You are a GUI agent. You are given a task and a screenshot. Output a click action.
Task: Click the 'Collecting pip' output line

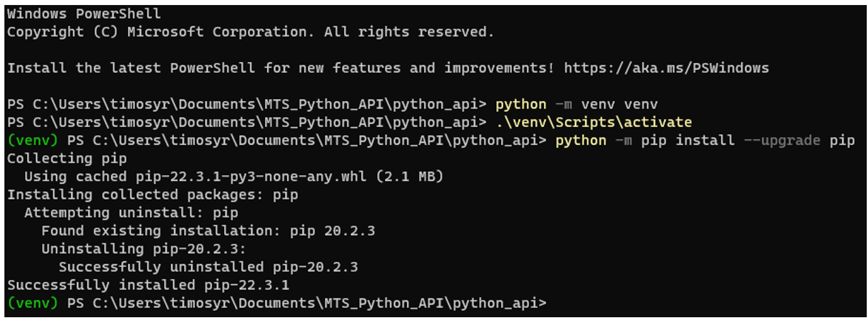click(x=67, y=158)
